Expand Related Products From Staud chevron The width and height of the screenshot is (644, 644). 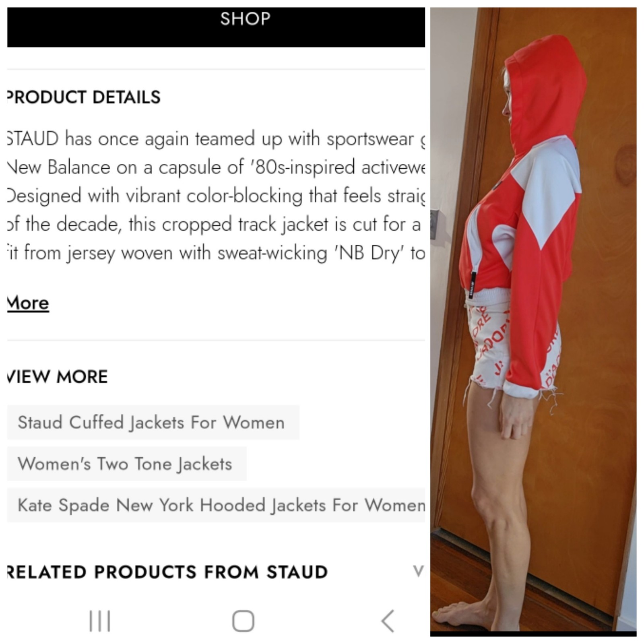[x=418, y=571]
